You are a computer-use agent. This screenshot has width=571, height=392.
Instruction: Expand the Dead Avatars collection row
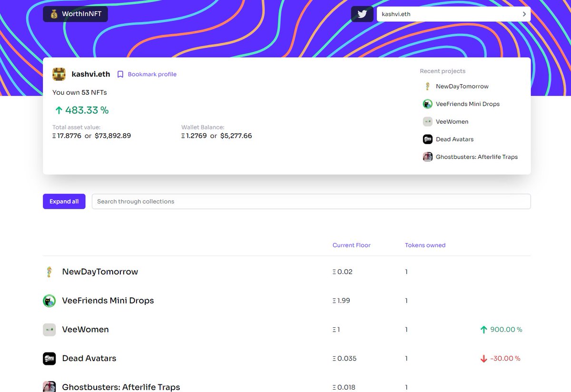point(286,359)
